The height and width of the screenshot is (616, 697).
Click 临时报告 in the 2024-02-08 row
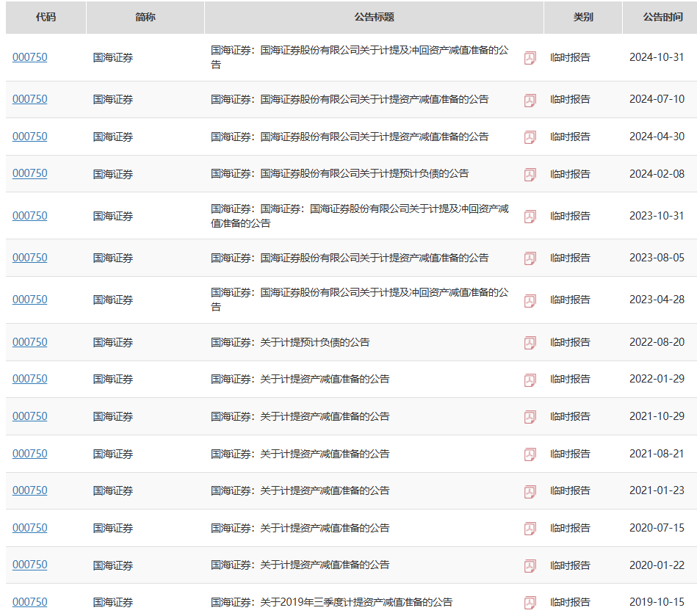[570, 174]
